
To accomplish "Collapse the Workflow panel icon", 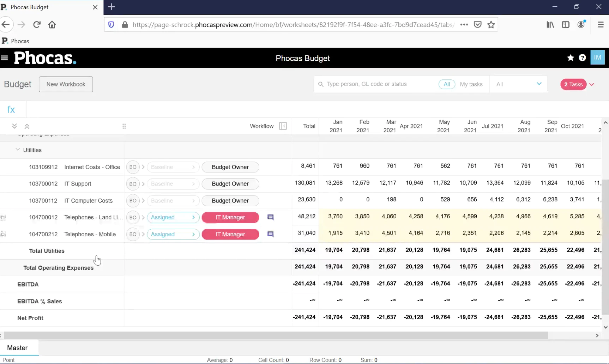I will coord(283,126).
